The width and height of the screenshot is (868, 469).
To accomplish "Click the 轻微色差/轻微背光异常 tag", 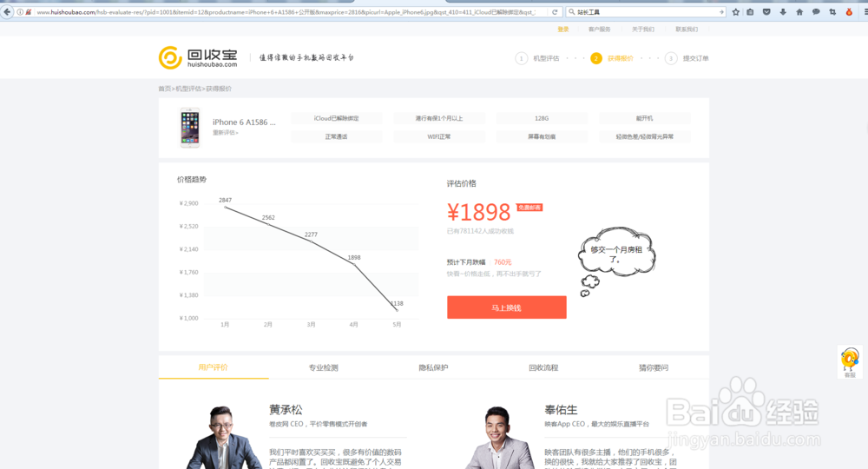I will coord(645,136).
